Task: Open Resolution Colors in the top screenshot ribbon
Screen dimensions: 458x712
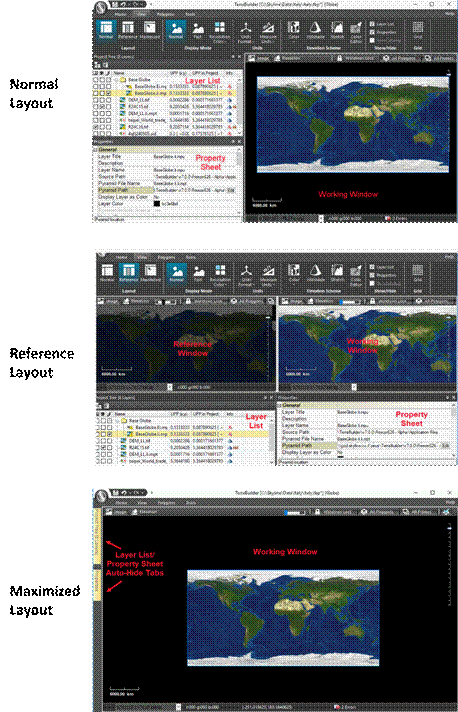Action: 220,32
